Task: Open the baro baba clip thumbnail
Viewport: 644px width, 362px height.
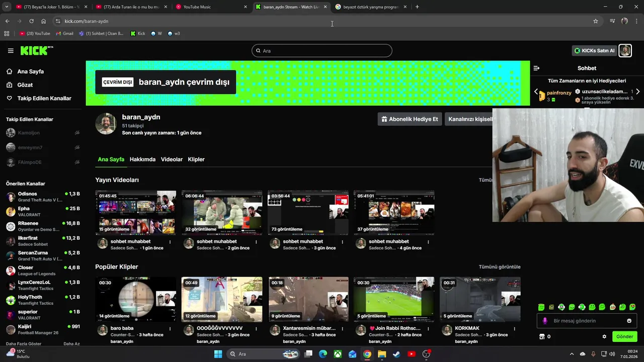Action: pos(136,299)
